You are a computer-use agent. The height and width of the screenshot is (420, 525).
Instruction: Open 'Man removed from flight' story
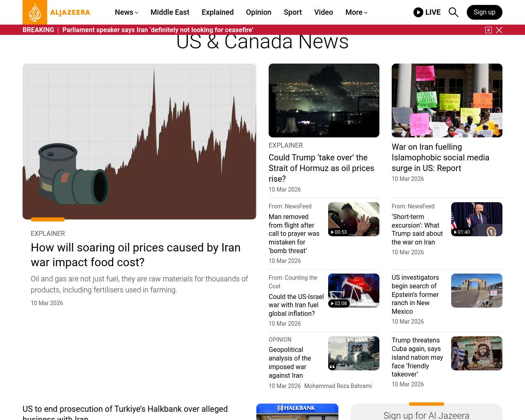tap(294, 234)
